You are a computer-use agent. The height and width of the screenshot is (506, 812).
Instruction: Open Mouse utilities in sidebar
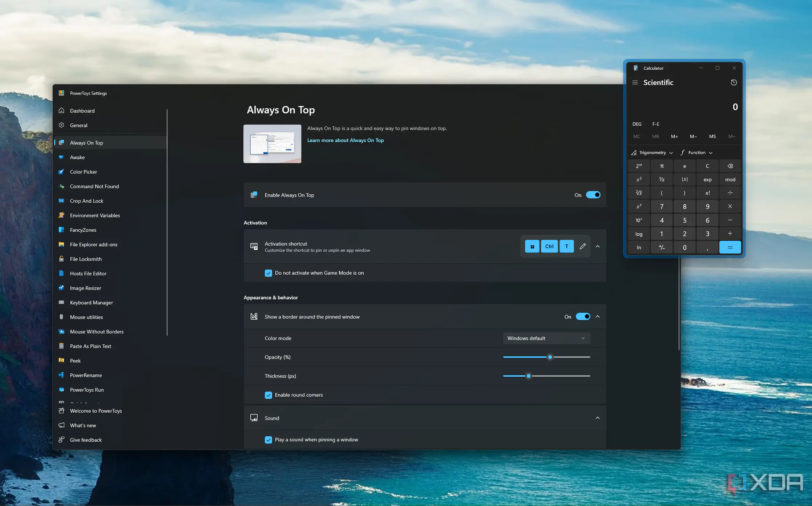click(111, 317)
